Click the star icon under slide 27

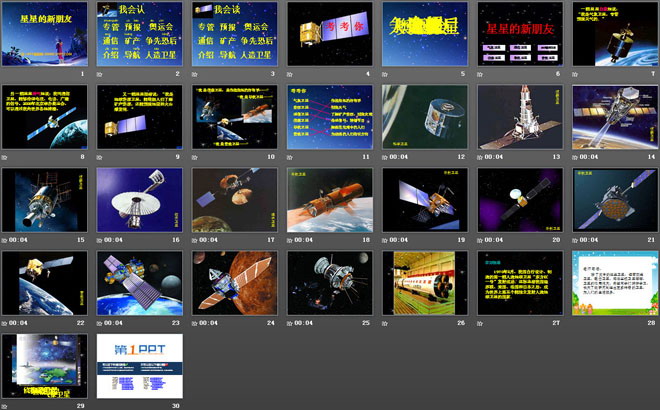pyautogui.click(x=480, y=323)
